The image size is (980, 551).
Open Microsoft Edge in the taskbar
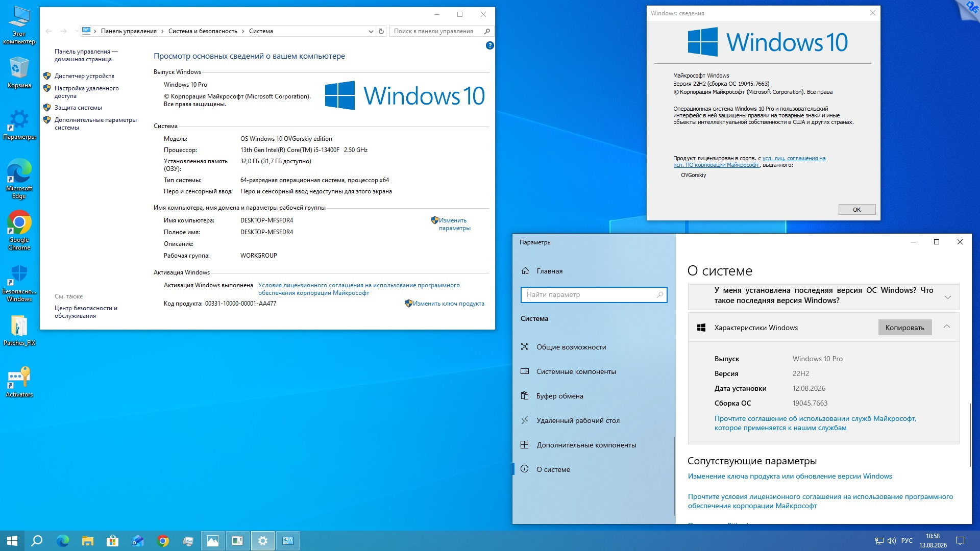pos(62,541)
